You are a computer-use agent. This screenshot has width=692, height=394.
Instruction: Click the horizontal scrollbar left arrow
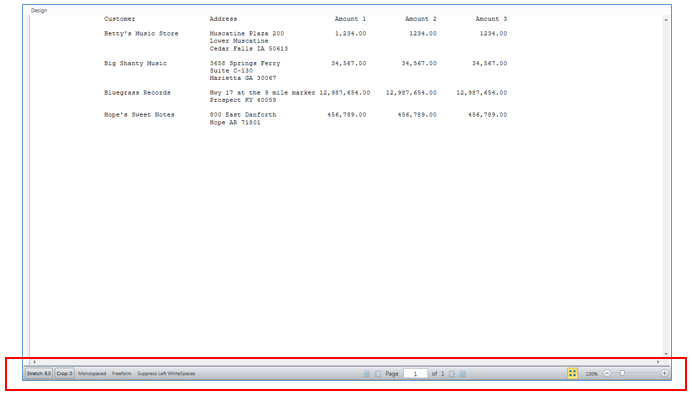point(34,362)
